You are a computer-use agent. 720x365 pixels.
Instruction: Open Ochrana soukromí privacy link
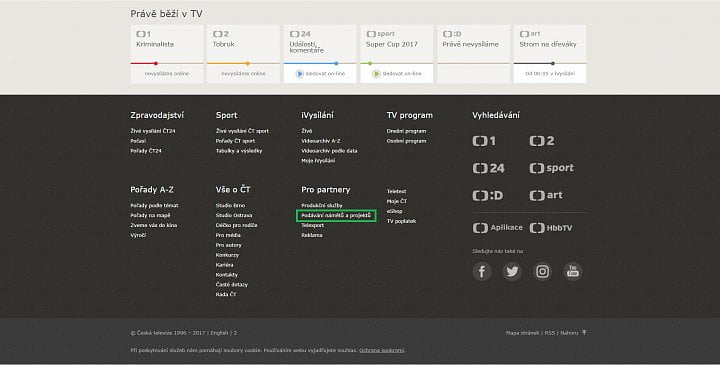click(382, 350)
